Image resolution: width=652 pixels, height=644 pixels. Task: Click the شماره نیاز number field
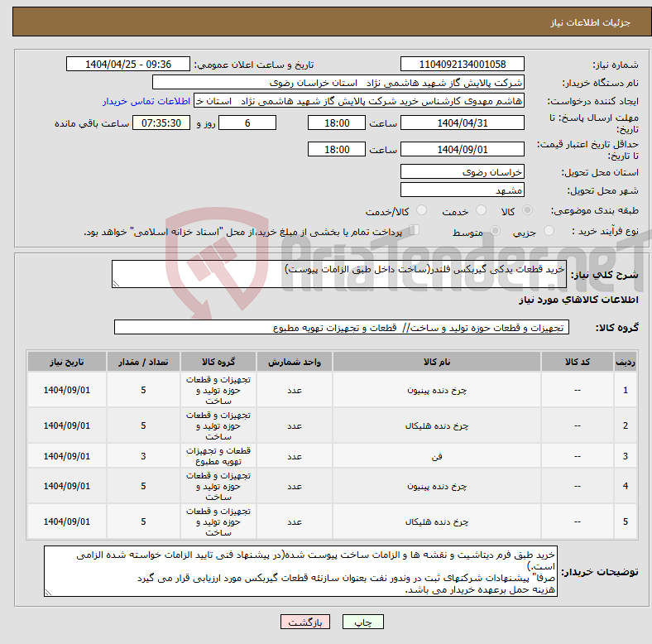[x=462, y=65]
